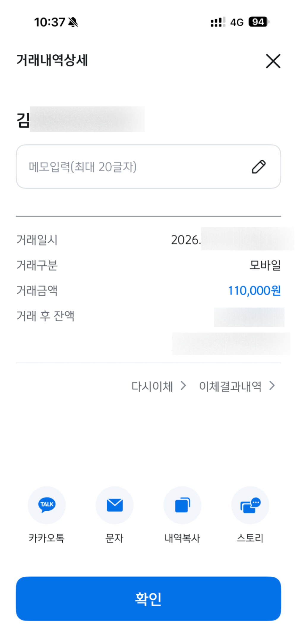Tap the battery indicator in status bar
The image size is (297, 644).
[258, 22]
